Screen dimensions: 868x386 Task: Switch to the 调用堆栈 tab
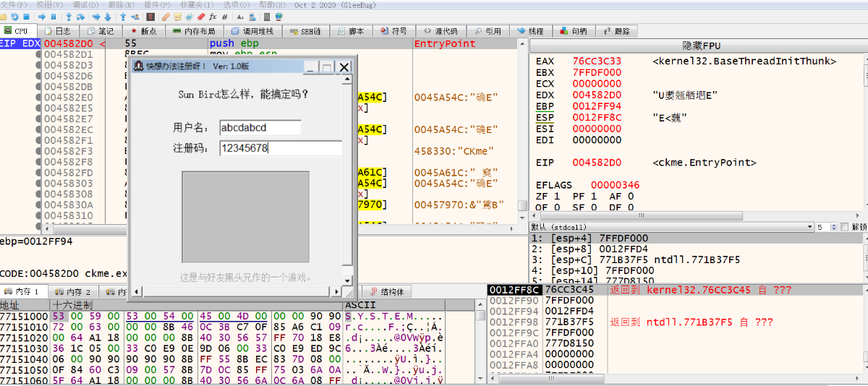tap(252, 31)
